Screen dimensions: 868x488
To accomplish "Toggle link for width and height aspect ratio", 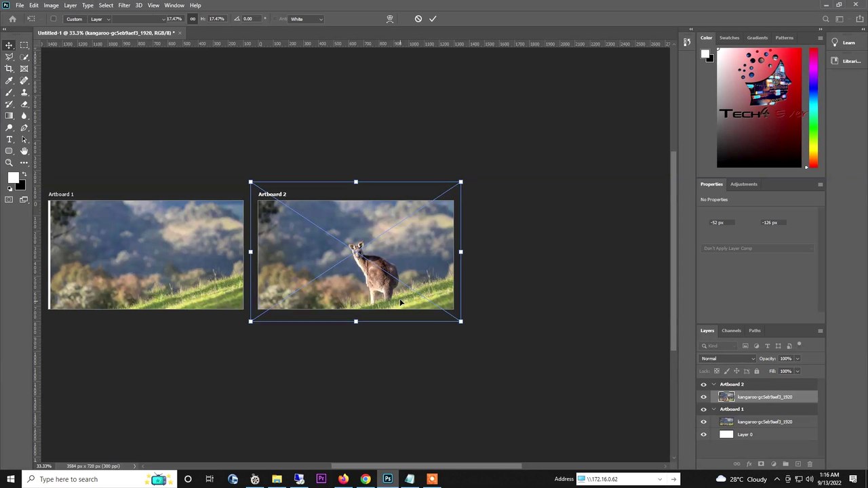I will point(193,19).
